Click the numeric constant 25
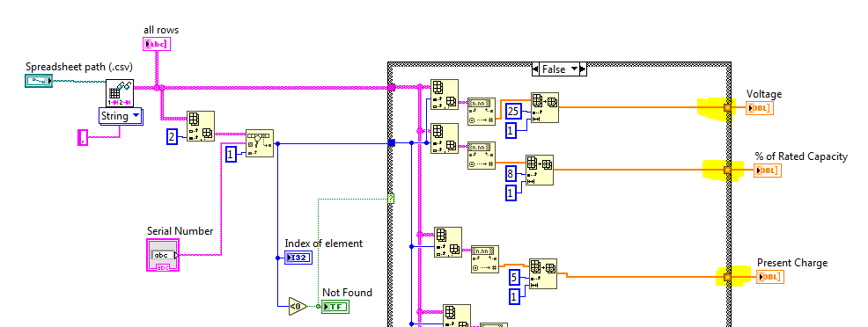This screenshot has width=868, height=327. 514,112
